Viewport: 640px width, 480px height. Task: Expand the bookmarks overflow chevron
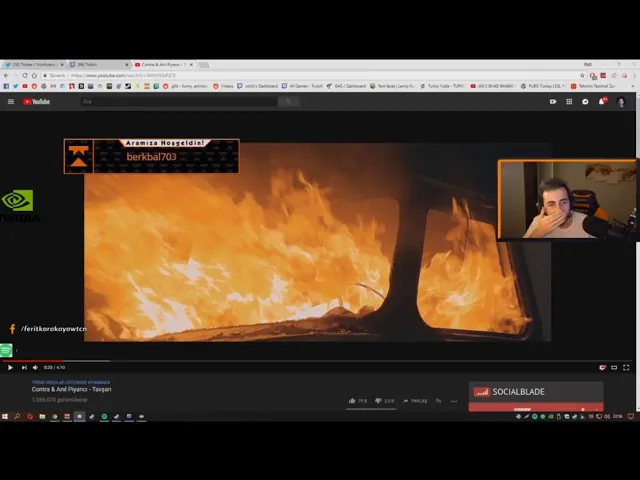tap(633, 86)
